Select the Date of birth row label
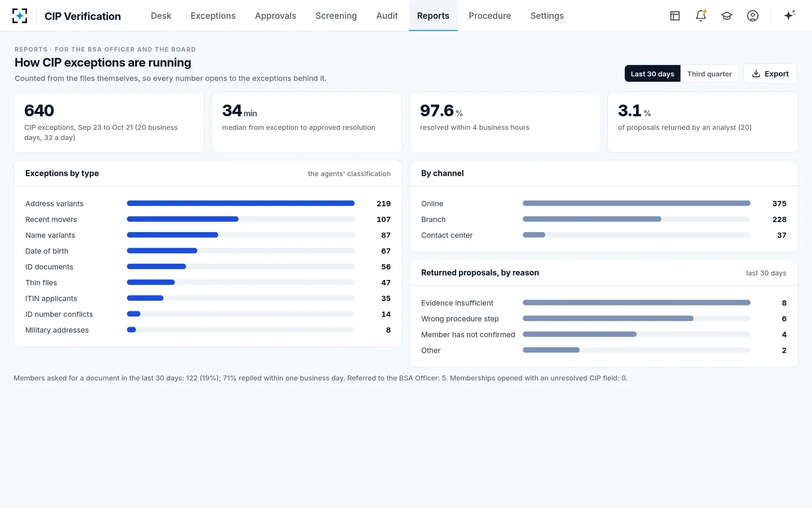812x508 pixels. coord(47,251)
